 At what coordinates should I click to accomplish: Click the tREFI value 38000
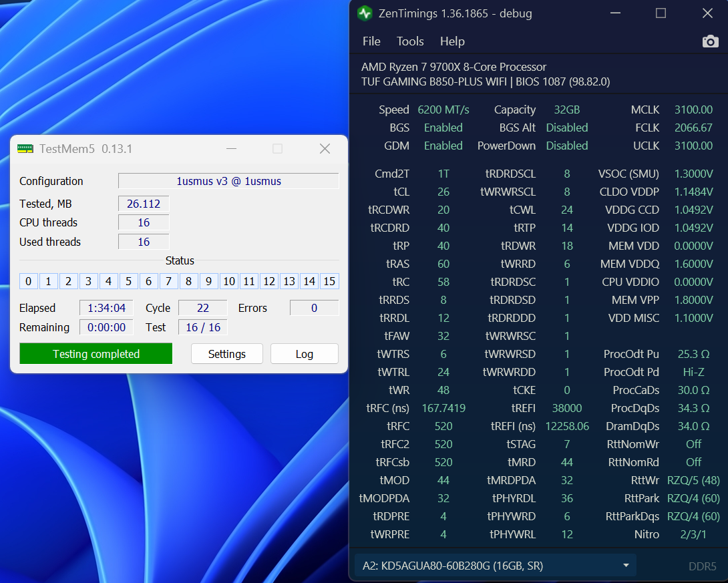[x=567, y=408]
